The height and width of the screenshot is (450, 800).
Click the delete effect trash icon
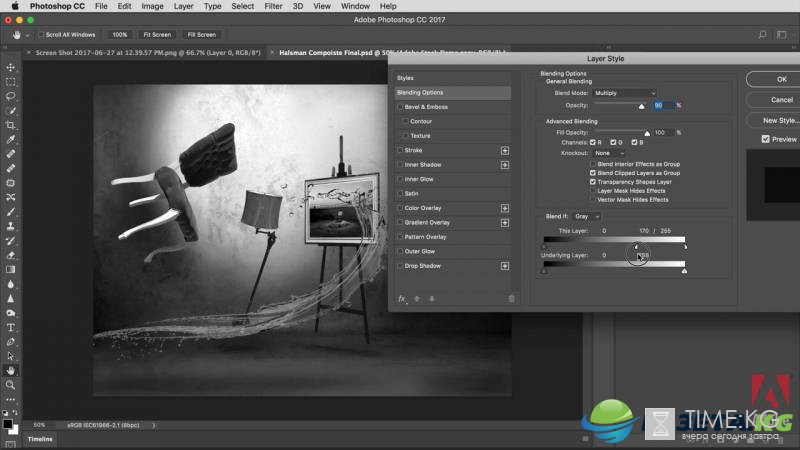511,299
